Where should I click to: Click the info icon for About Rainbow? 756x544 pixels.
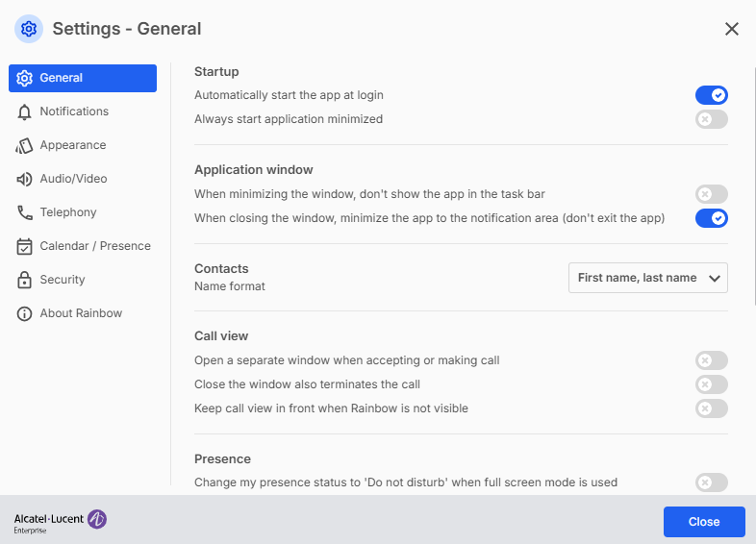pyautogui.click(x=24, y=313)
